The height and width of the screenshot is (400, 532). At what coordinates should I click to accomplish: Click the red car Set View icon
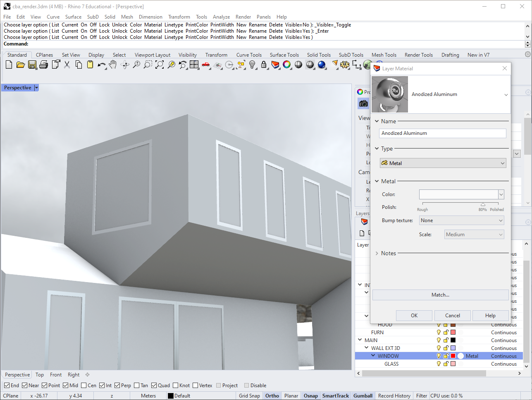pos(205,65)
